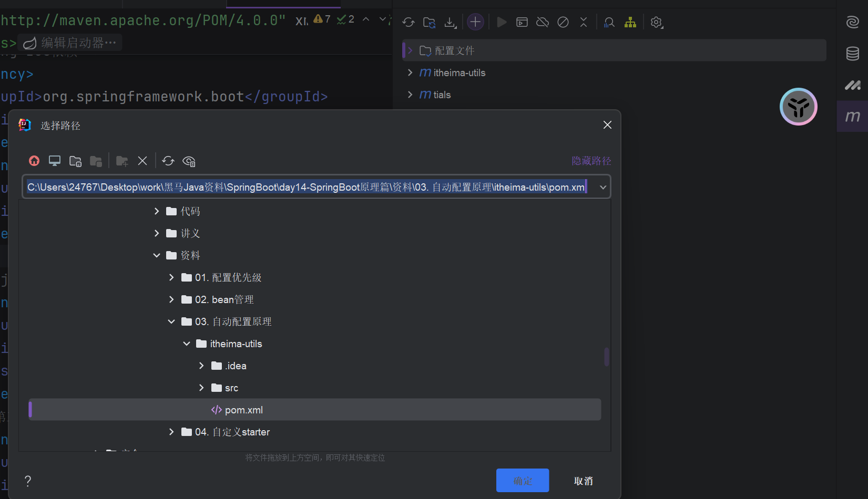
Task: Open the Maven dependency diagram icon
Action: 630,22
